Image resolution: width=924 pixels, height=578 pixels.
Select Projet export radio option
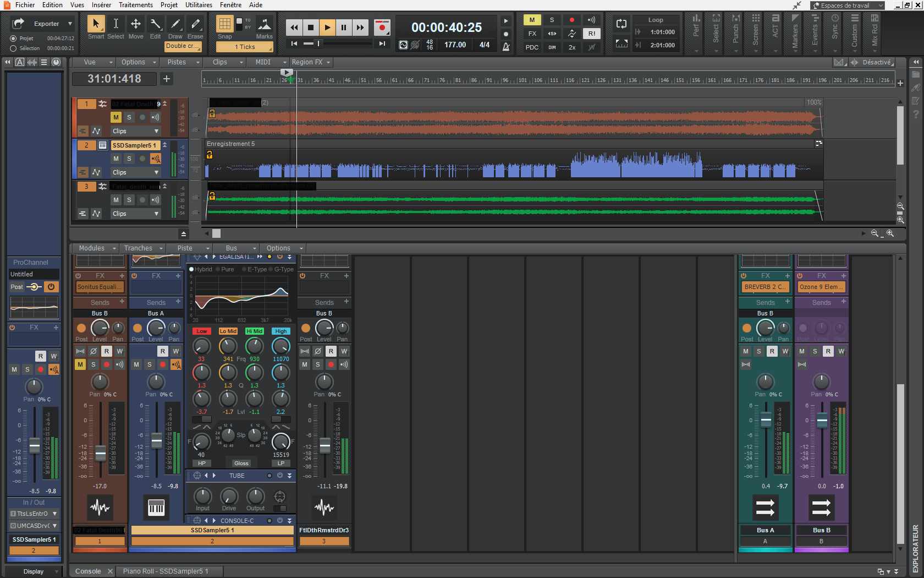[x=13, y=39]
